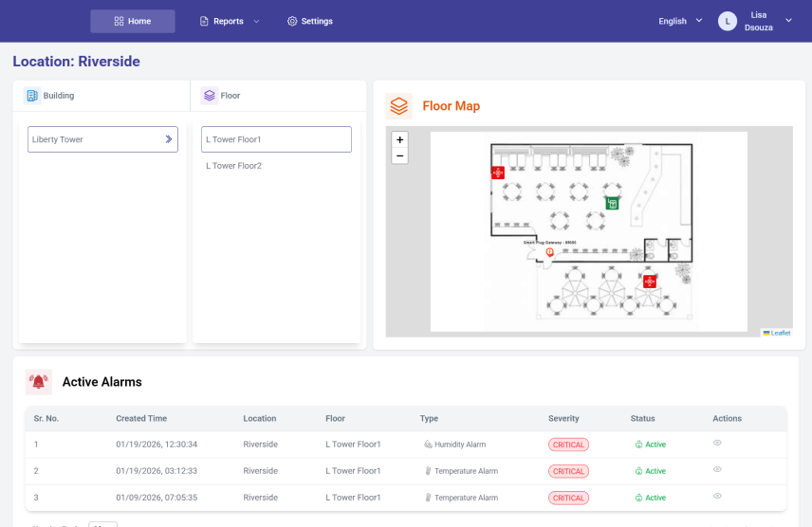The image size is (812, 527).
Task: Click the Floor panel stack icon
Action: click(x=209, y=96)
